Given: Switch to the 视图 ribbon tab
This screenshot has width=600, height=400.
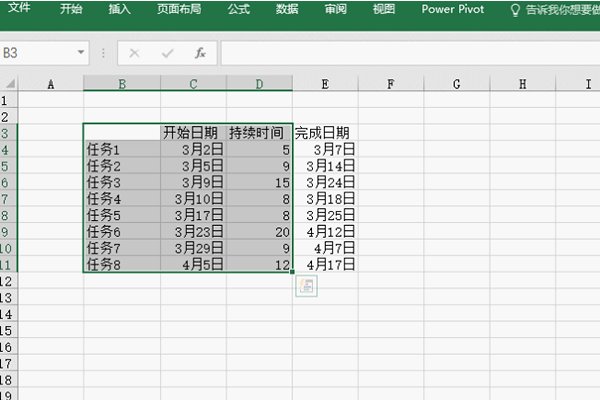Looking at the screenshot, I should click(x=384, y=9).
